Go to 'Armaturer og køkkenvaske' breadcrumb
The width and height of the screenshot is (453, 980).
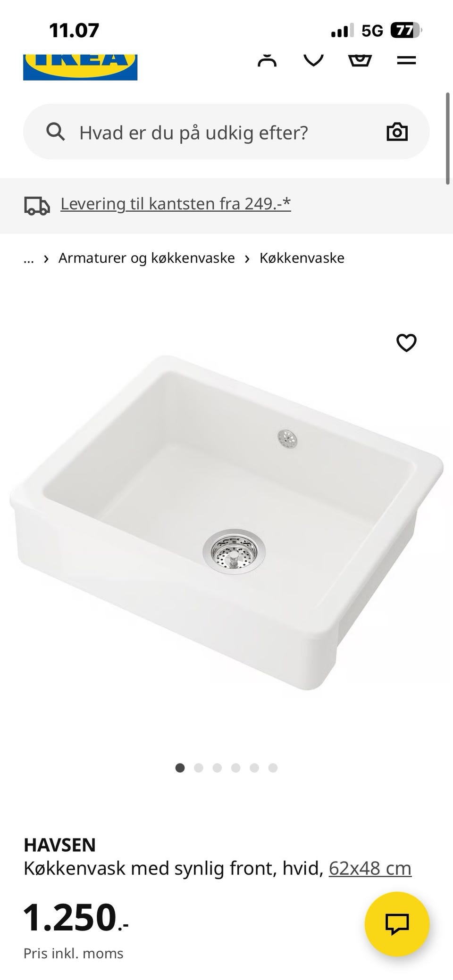click(147, 258)
